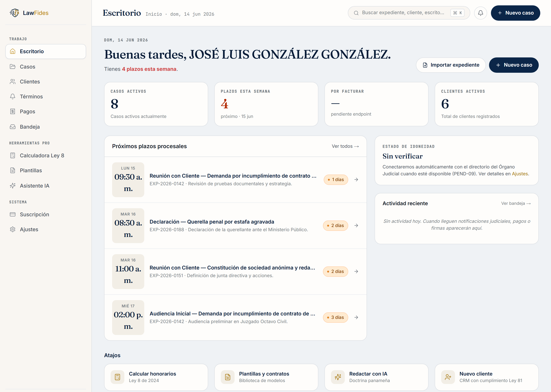Click the Suscripción card icon

13,214
